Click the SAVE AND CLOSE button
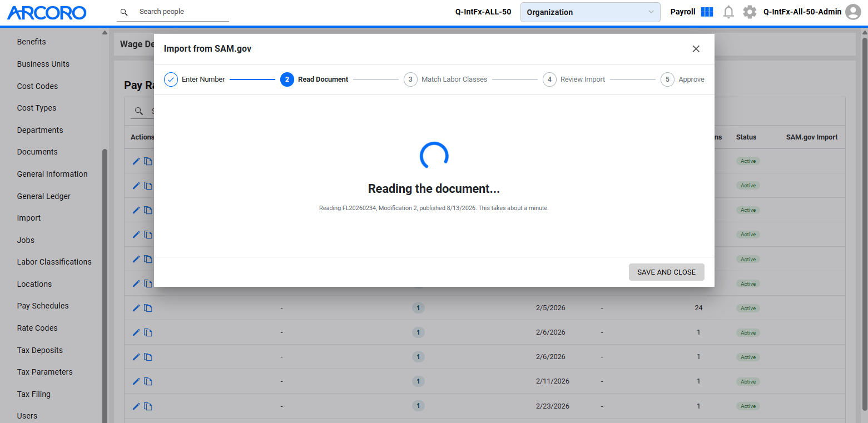Viewport: 868px width, 423px height. click(666, 272)
